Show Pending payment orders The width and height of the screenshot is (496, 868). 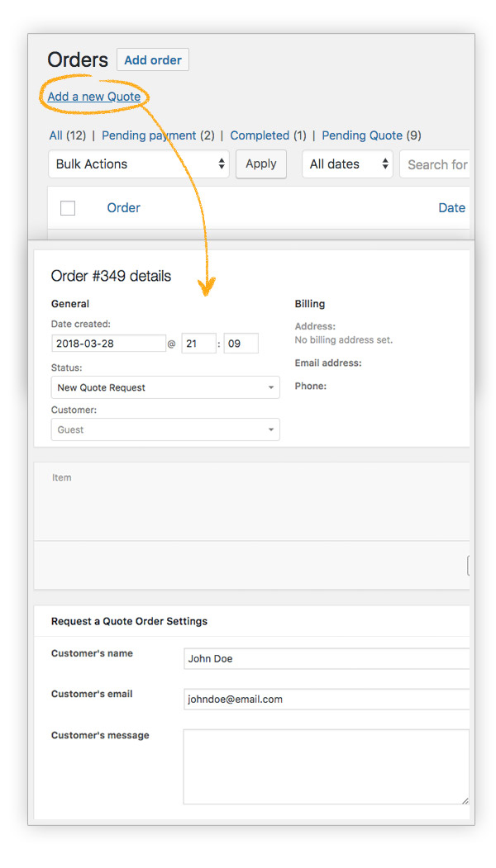click(x=158, y=135)
